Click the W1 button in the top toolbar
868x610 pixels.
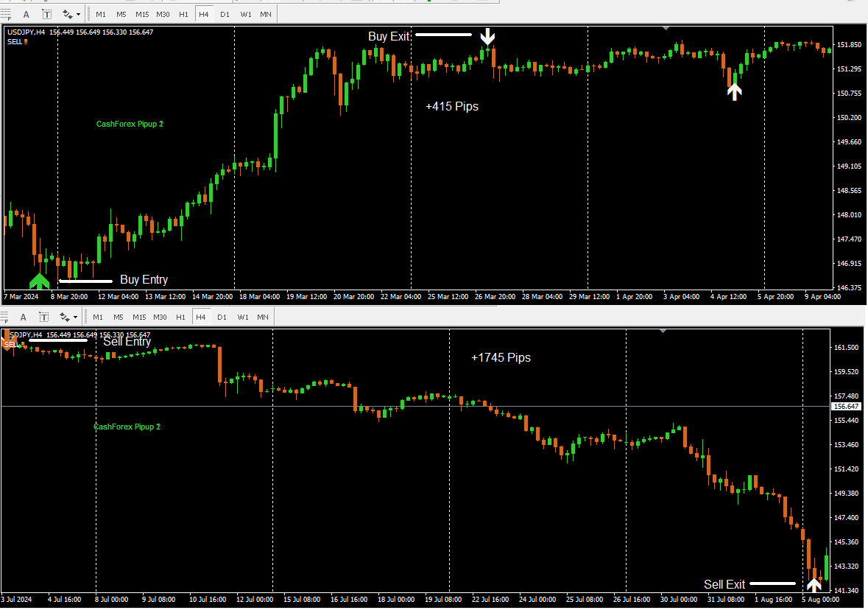[x=245, y=14]
